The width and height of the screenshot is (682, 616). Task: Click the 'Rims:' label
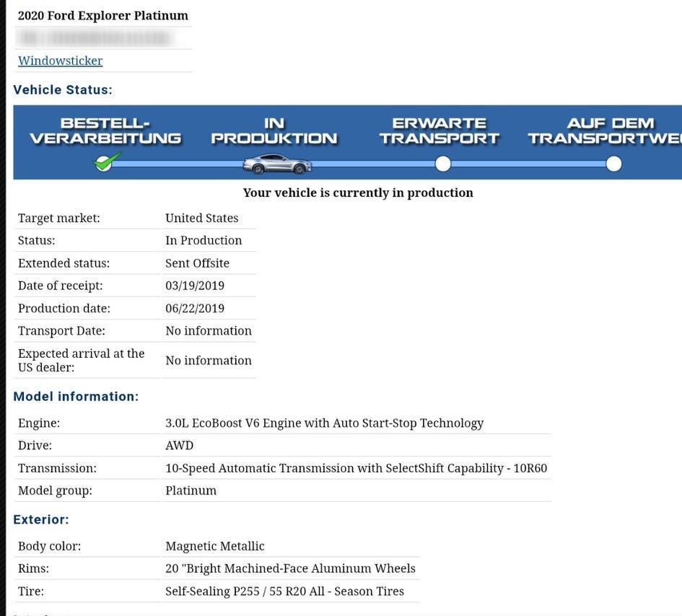pos(33,568)
